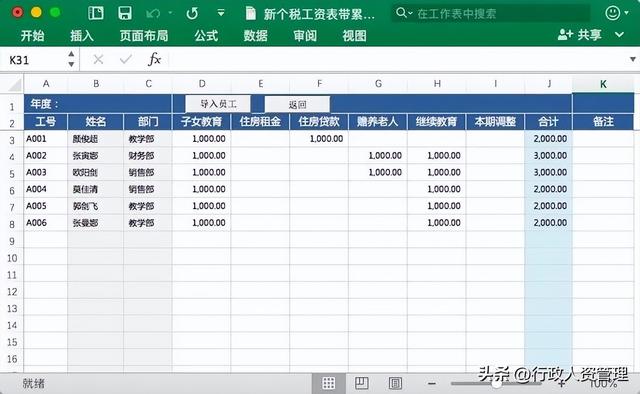The width and height of the screenshot is (640, 394).
Task: Click the smiley feedback icon
Action: point(613,13)
